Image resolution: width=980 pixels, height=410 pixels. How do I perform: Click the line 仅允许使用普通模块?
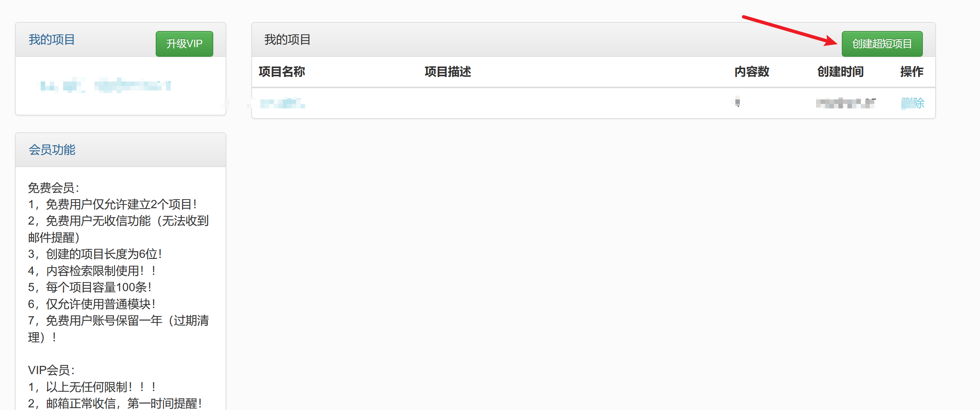point(92,304)
